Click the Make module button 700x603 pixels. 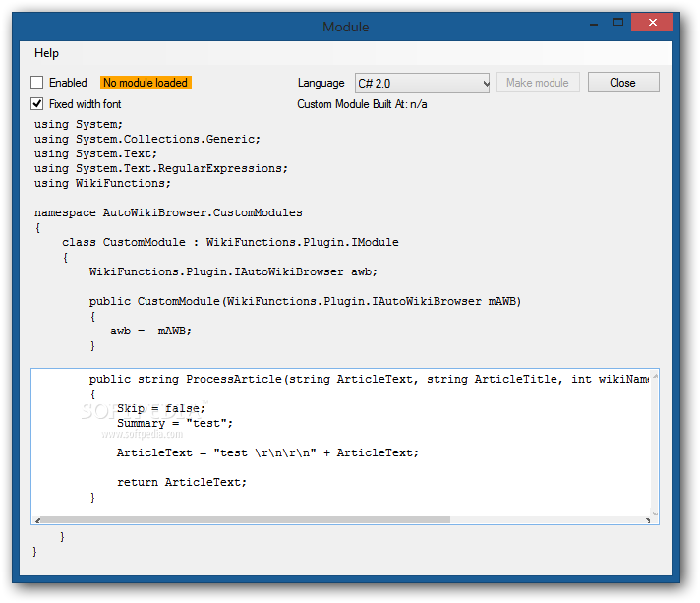(538, 83)
